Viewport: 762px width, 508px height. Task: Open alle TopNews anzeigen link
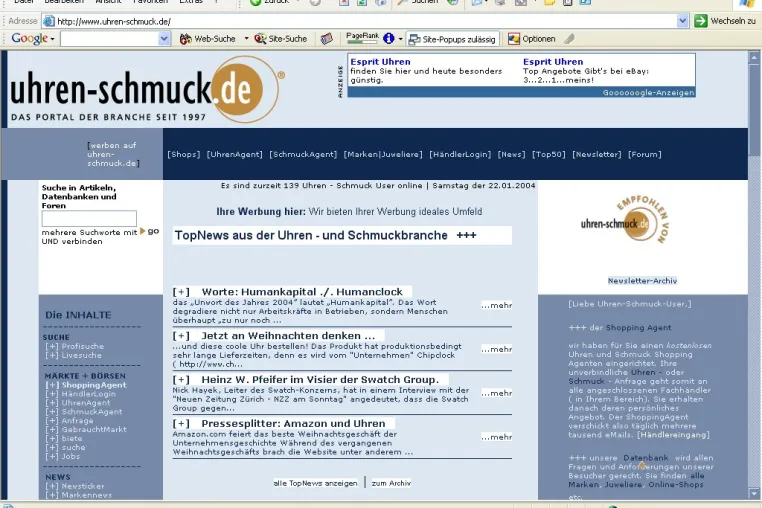pyautogui.click(x=315, y=483)
